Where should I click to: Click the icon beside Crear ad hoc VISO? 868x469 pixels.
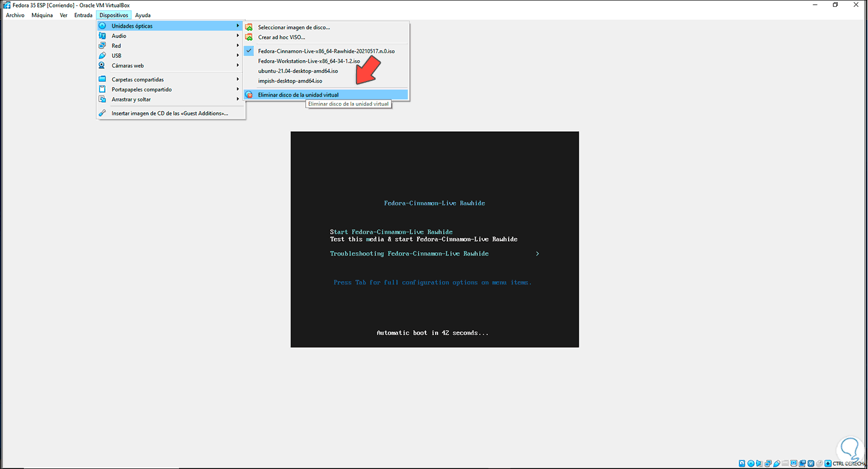pyautogui.click(x=249, y=37)
